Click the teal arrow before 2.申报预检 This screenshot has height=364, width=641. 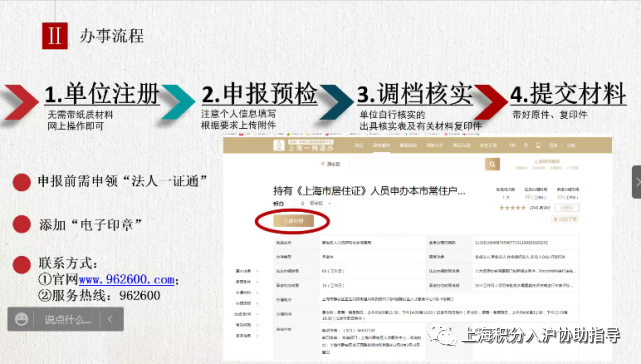click(x=178, y=101)
